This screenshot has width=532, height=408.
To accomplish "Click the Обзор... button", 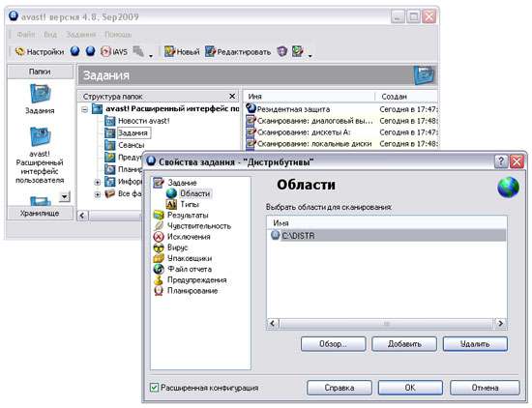I will coord(333,344).
